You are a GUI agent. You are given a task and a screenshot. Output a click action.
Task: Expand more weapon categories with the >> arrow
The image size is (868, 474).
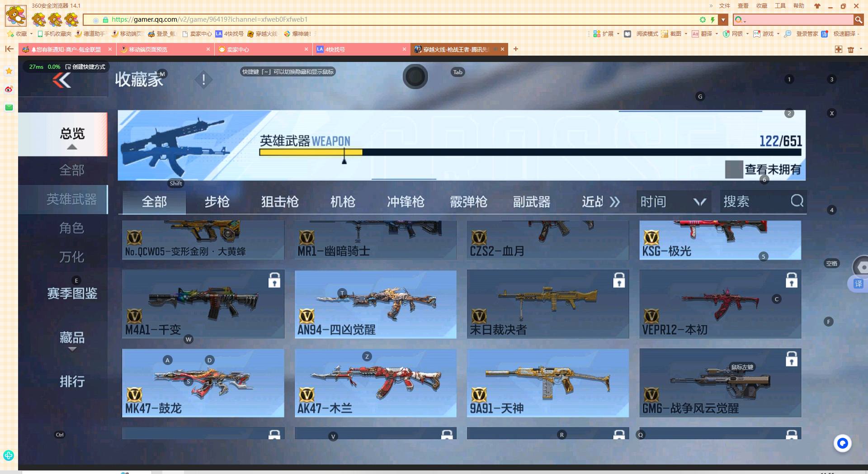coord(615,202)
